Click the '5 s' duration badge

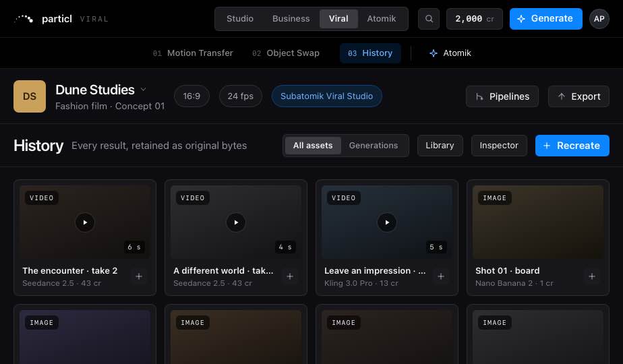[436, 247]
